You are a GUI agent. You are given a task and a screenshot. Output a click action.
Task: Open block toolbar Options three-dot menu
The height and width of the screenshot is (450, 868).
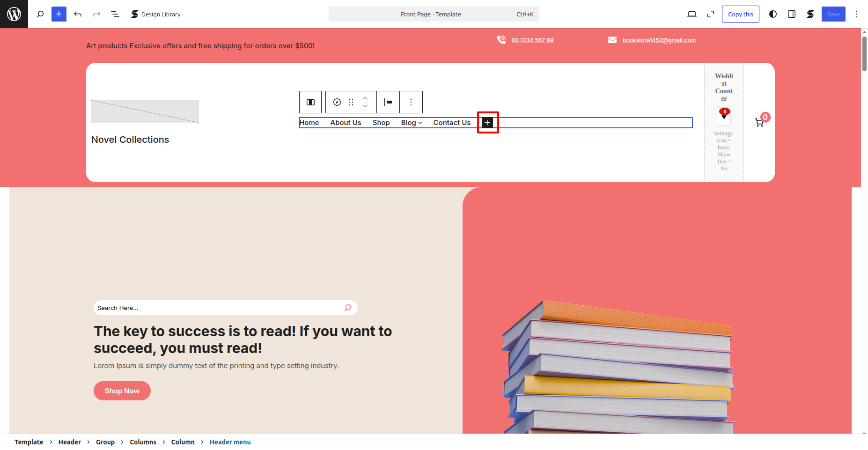coord(411,102)
